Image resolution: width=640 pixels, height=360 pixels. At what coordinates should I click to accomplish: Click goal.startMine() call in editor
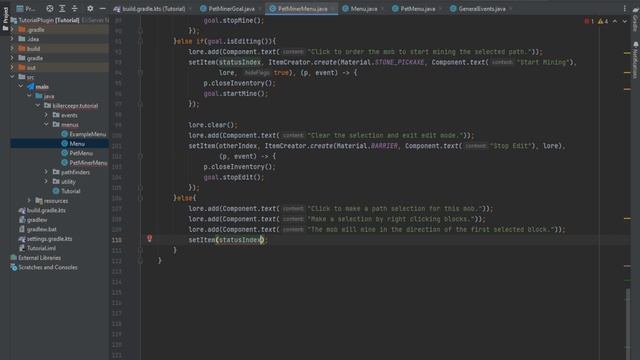(x=236, y=93)
